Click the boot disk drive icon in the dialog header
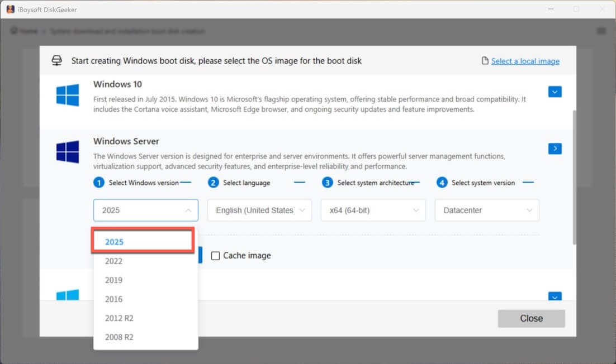The height and width of the screenshot is (364, 616). (57, 60)
